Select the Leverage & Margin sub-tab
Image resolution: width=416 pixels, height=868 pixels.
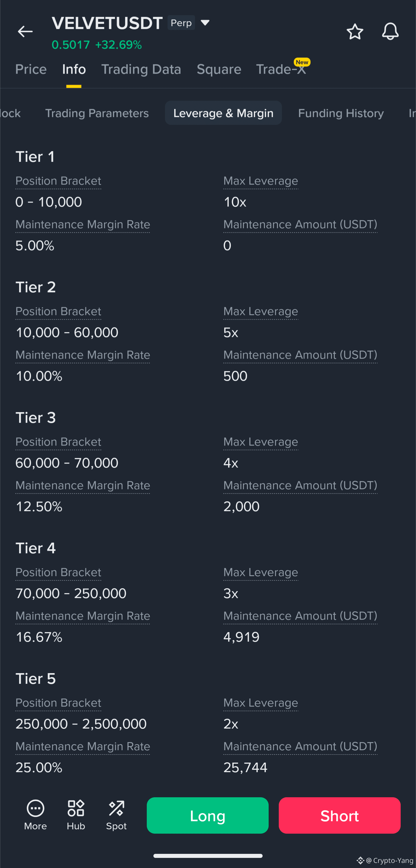223,113
